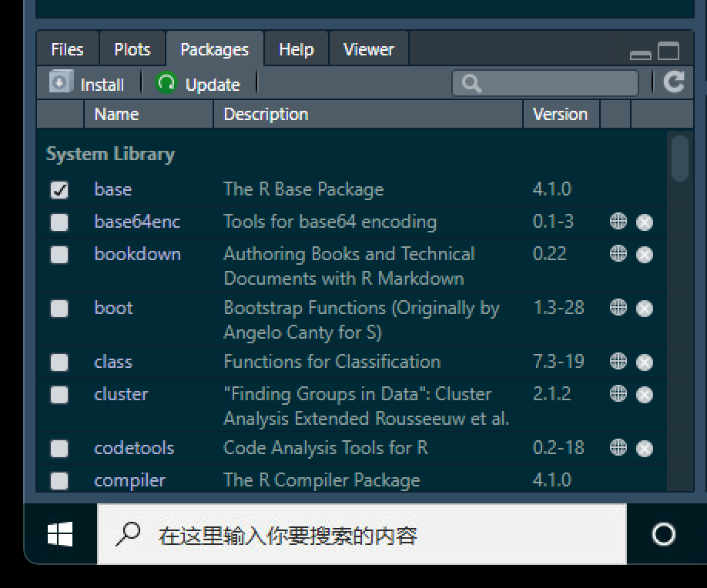Switch to the Plots tab
Screen dimensions: 707x588
point(132,49)
